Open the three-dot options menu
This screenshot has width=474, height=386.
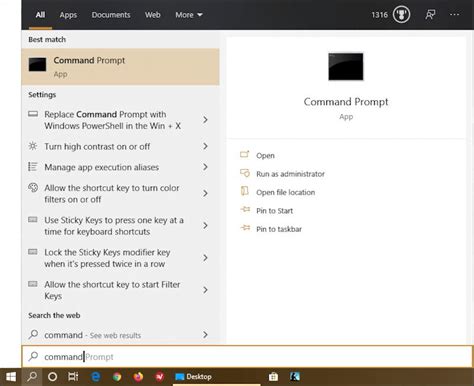454,15
